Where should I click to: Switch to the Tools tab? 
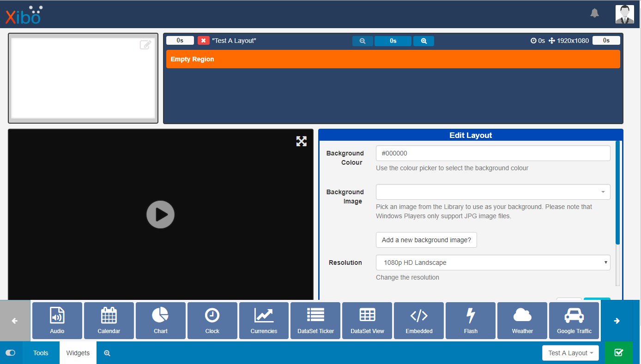[41, 352]
